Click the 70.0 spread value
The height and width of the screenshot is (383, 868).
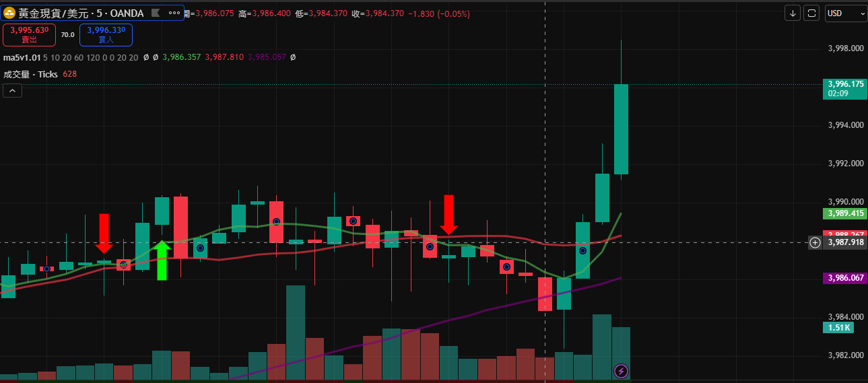point(67,34)
